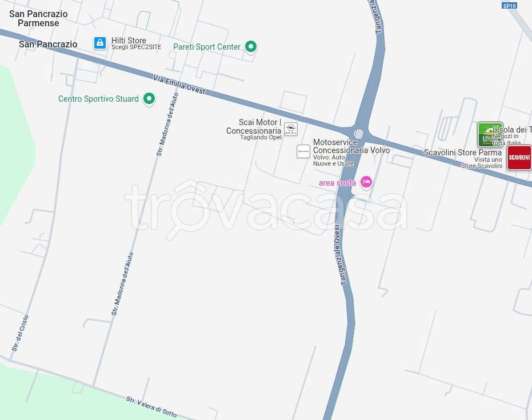Click the area sosta pink text

click(337, 183)
